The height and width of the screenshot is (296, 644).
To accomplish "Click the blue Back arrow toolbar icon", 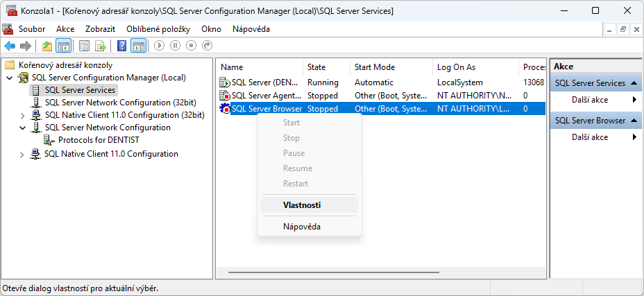I will (10, 46).
